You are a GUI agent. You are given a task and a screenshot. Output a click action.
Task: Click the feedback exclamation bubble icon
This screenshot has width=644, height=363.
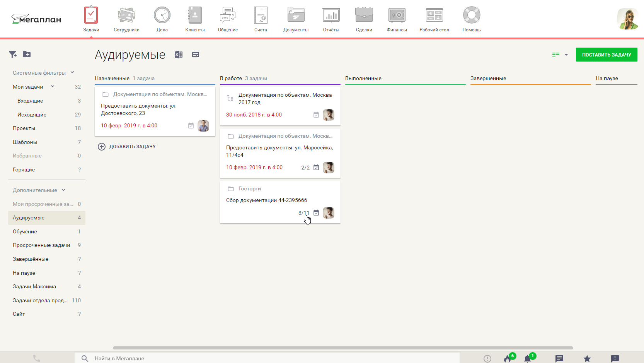pos(615,358)
